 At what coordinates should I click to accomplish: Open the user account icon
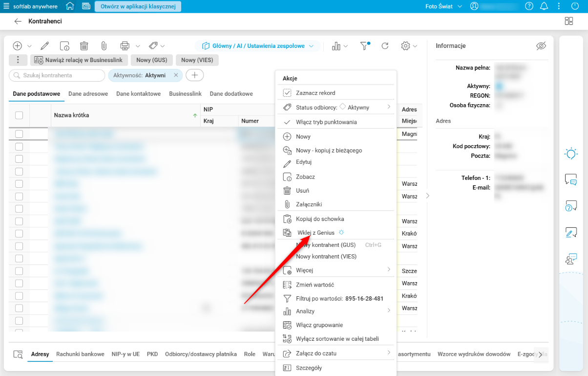(474, 6)
